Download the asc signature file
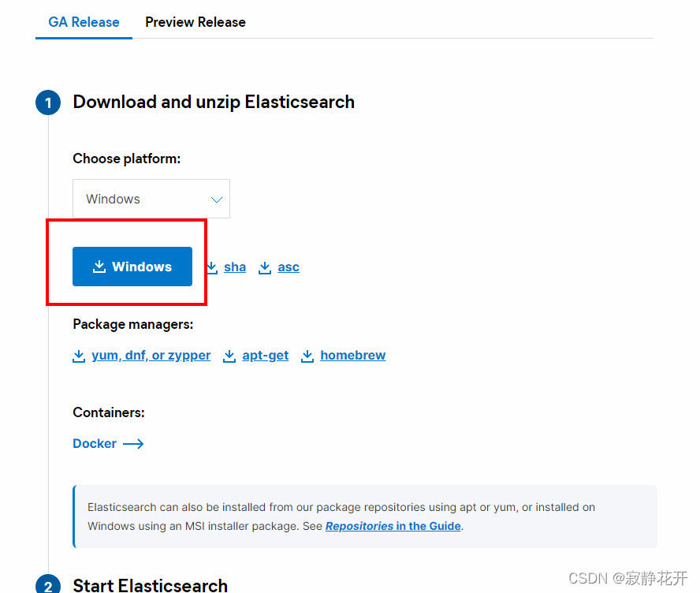 pyautogui.click(x=289, y=267)
